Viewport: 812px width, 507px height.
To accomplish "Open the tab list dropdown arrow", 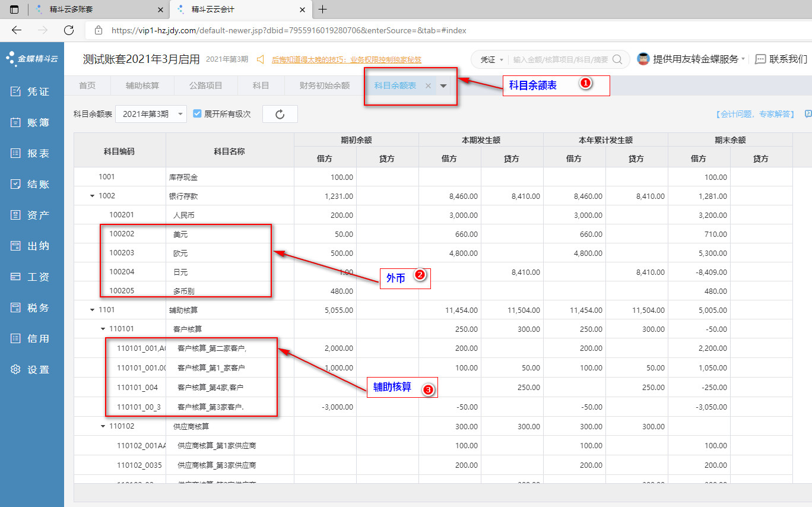I will click(443, 86).
